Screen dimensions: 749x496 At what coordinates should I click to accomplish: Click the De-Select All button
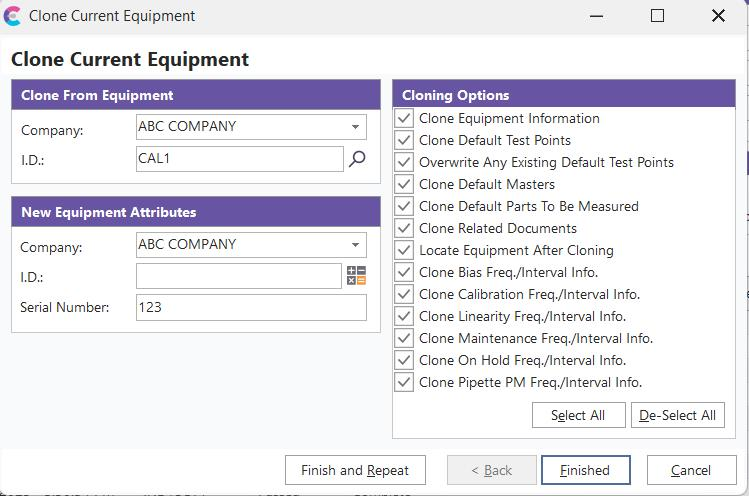[677, 415]
